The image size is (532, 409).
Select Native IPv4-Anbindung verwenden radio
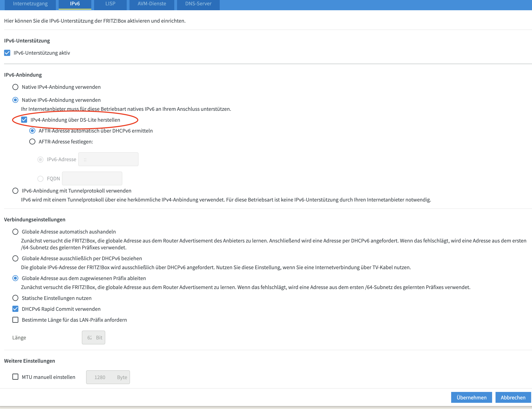[15, 87]
